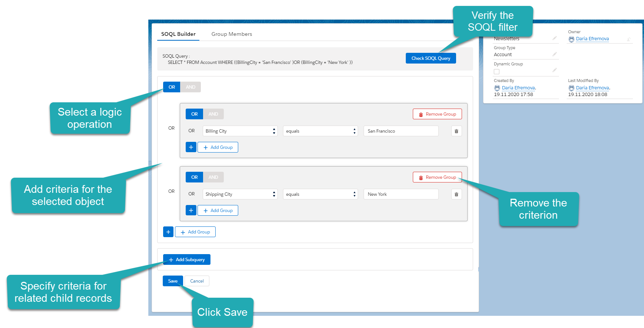This screenshot has width=644, height=328.
Task: Change owner icon next to Daria Efremova
Action: pyautogui.click(x=628, y=39)
